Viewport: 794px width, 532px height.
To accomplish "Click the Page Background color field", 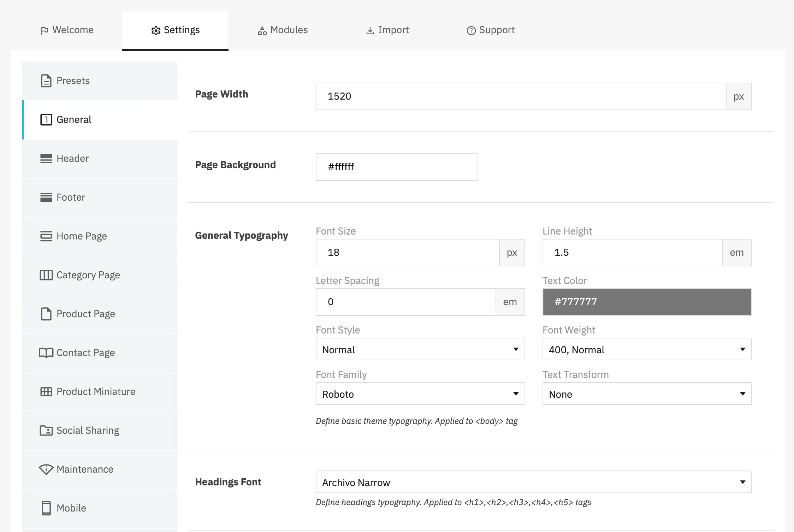I will [397, 167].
